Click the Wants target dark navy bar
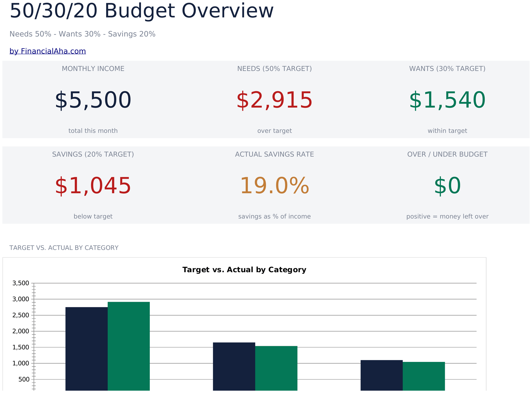Viewport: 532px width, 393px height. 234,366
